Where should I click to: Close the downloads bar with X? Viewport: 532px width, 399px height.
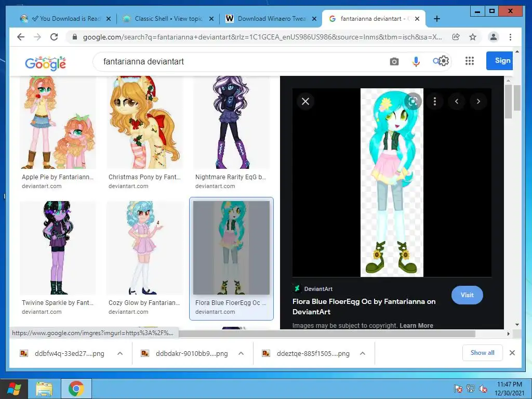click(512, 353)
